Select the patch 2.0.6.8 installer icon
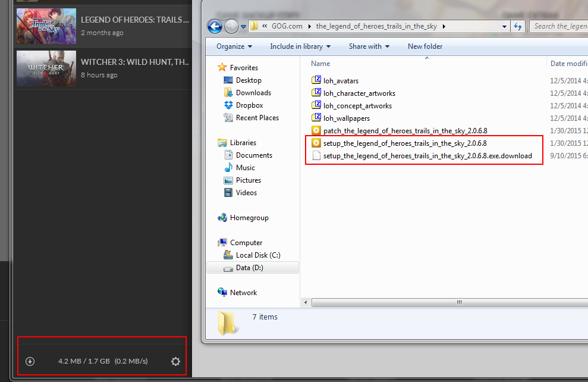The height and width of the screenshot is (382, 588). [316, 130]
